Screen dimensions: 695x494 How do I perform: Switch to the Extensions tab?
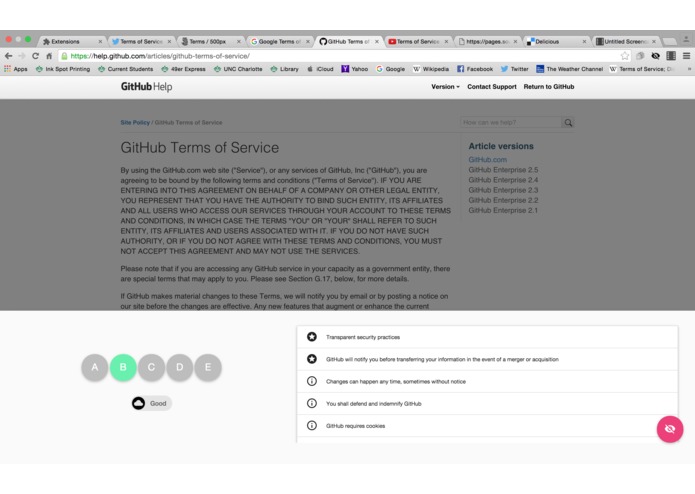71,42
